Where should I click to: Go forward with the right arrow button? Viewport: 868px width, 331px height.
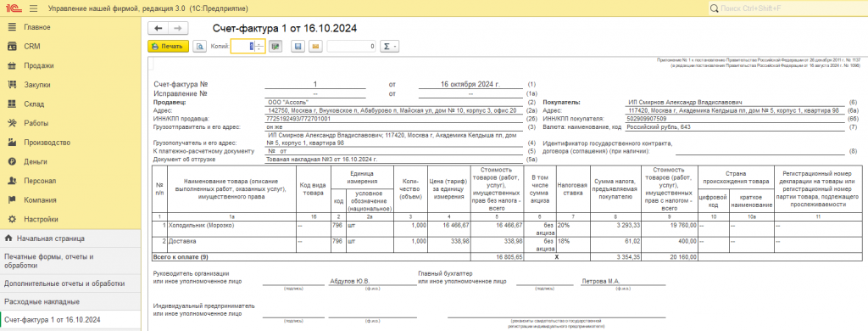coord(178,28)
